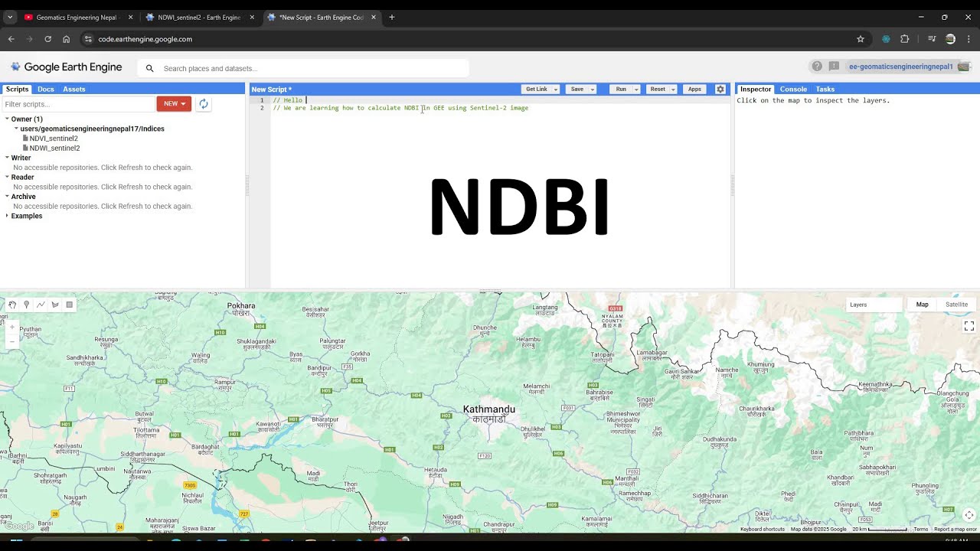Collapse the Writer section

(x=7, y=158)
